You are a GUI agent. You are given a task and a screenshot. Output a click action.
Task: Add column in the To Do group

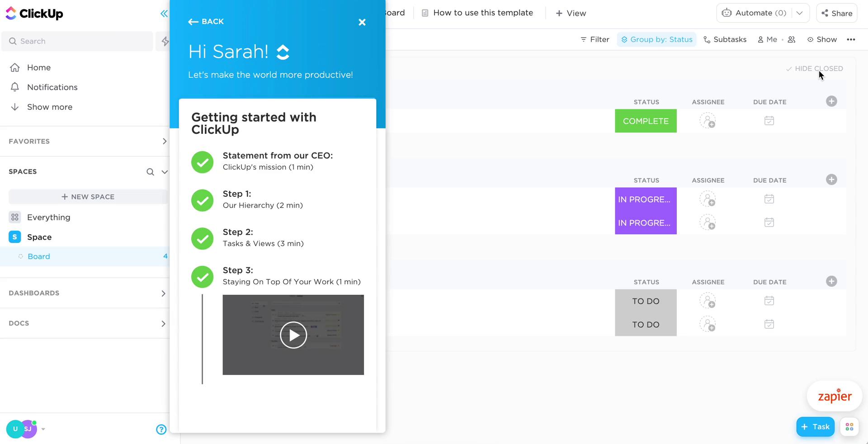pos(831,281)
